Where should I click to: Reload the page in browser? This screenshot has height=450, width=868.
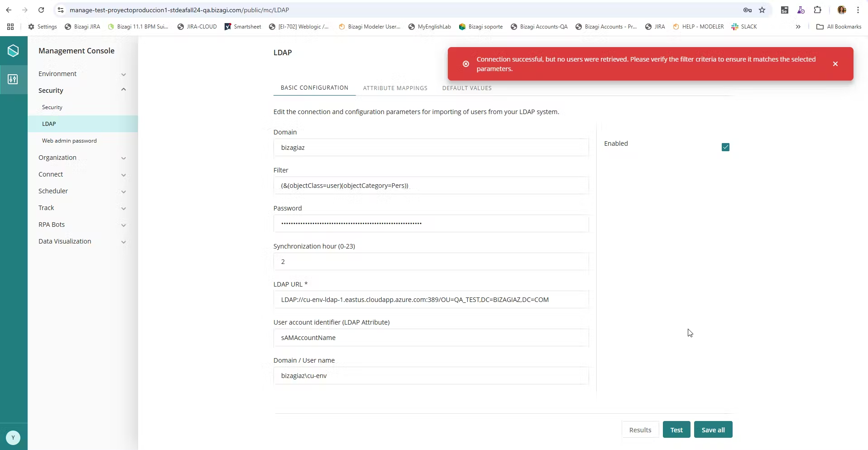click(41, 10)
